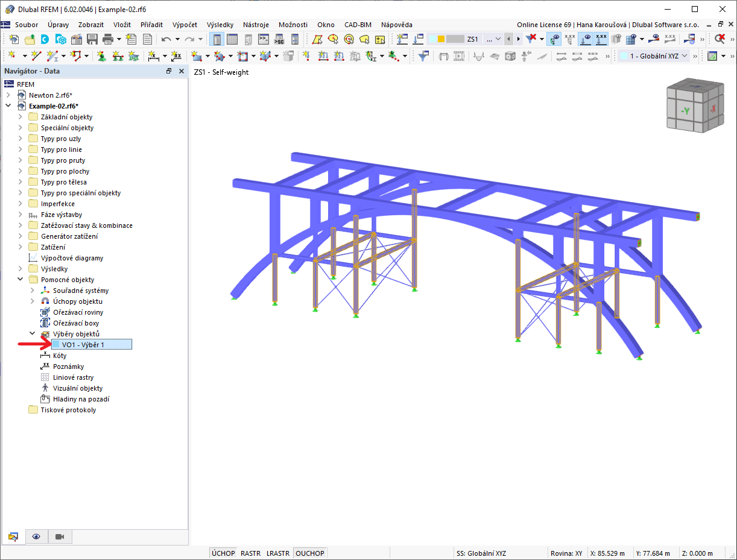Print graphics with the printer icon
The image size is (737, 560).
coord(107,39)
